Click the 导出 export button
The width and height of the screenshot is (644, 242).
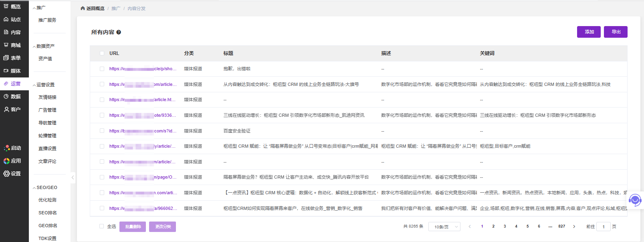616,32
